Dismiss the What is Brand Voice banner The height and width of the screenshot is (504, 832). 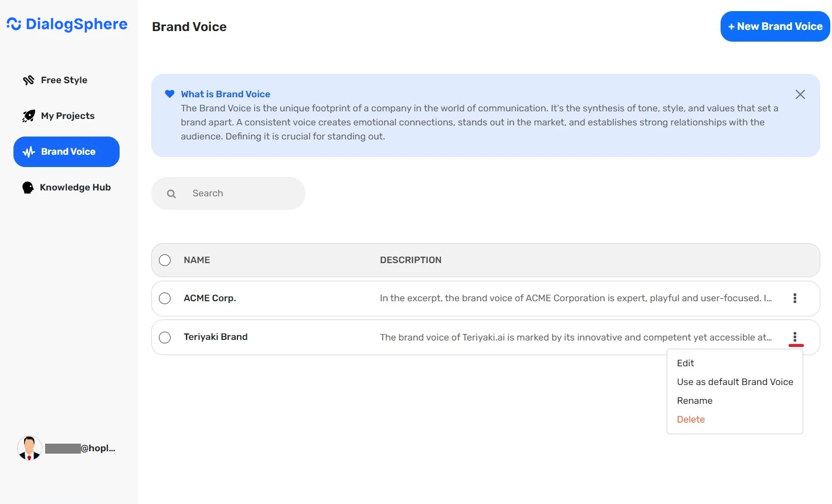pyautogui.click(x=800, y=94)
